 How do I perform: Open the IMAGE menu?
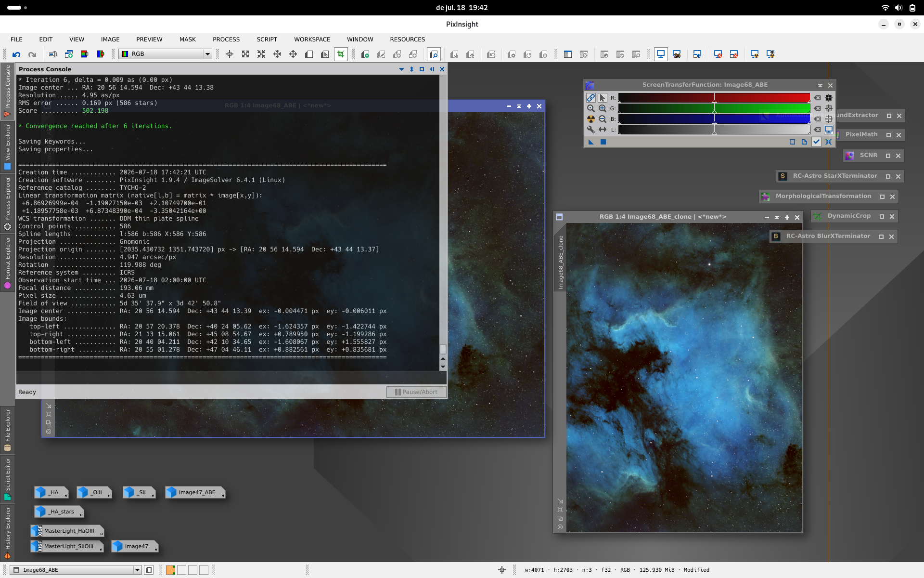[x=110, y=39]
